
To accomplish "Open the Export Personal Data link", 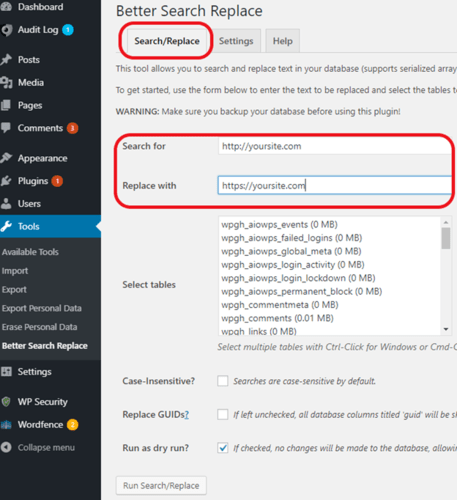I will click(42, 308).
